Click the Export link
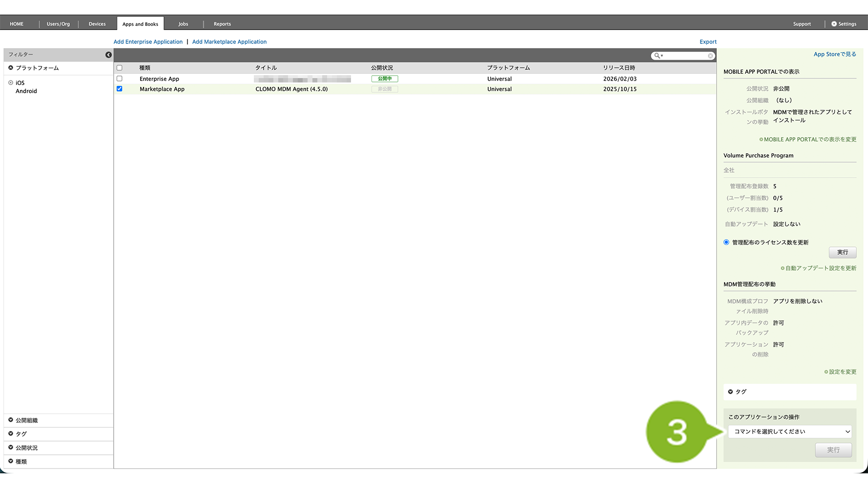Image resolution: width=868 pixels, height=488 pixels. click(708, 42)
